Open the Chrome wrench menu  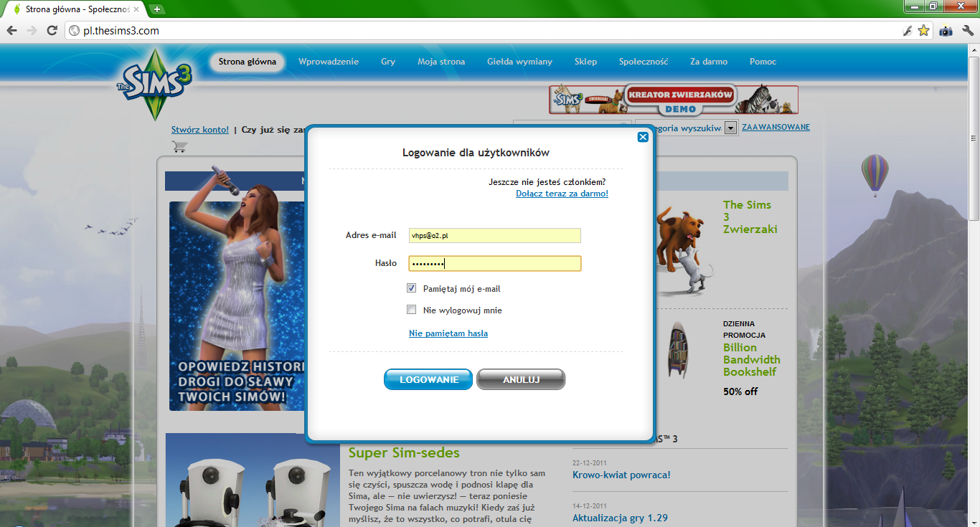tap(967, 31)
